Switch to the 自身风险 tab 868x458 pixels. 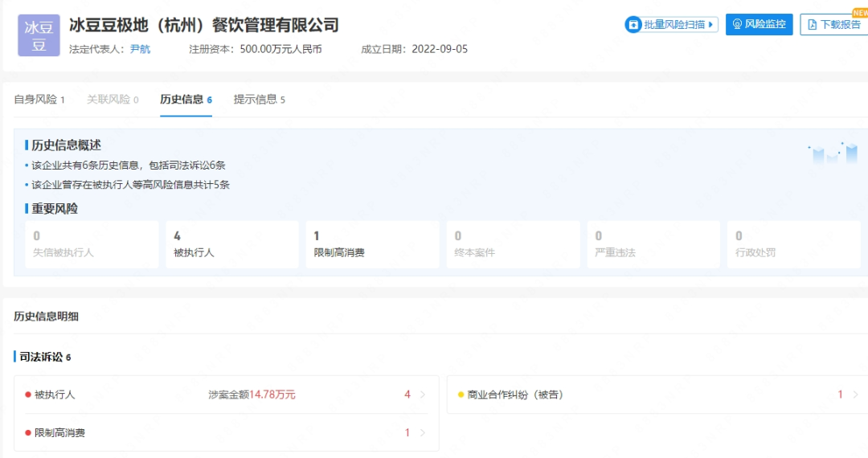[39, 100]
